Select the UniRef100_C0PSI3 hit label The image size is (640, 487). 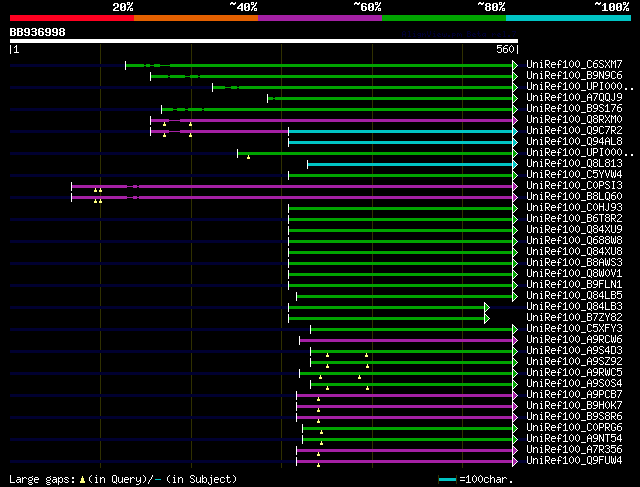(574, 186)
